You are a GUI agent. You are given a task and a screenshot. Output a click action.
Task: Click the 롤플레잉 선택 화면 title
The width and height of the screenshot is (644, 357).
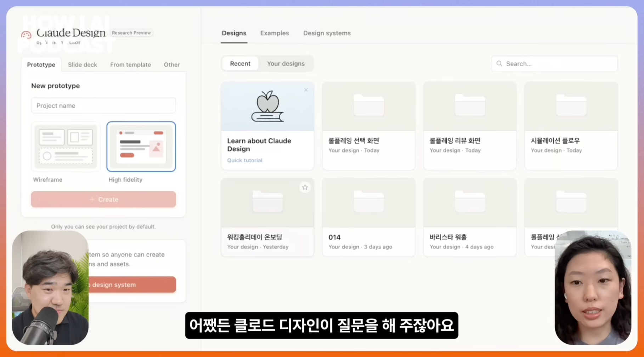tap(354, 141)
